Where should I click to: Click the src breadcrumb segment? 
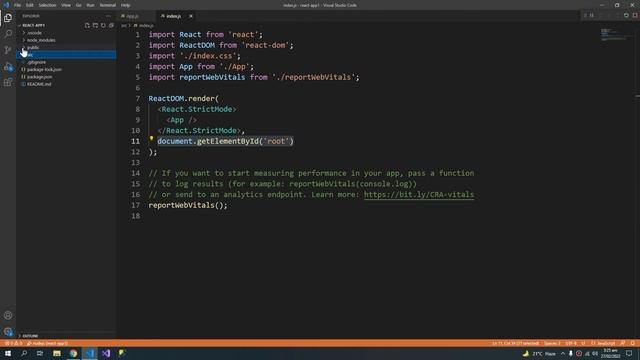(x=124, y=25)
